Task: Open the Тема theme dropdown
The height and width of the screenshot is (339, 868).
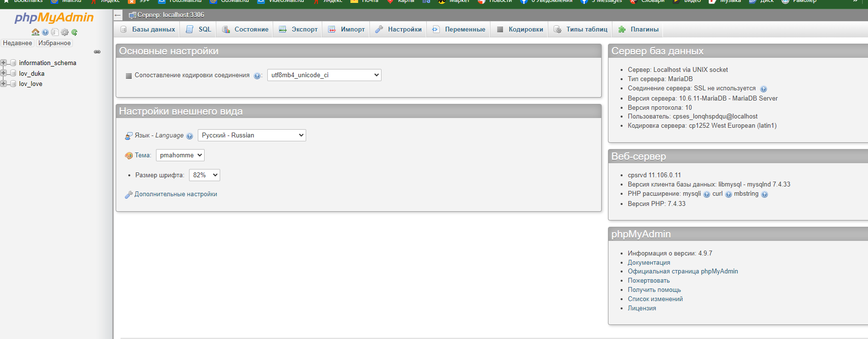Action: tap(180, 155)
